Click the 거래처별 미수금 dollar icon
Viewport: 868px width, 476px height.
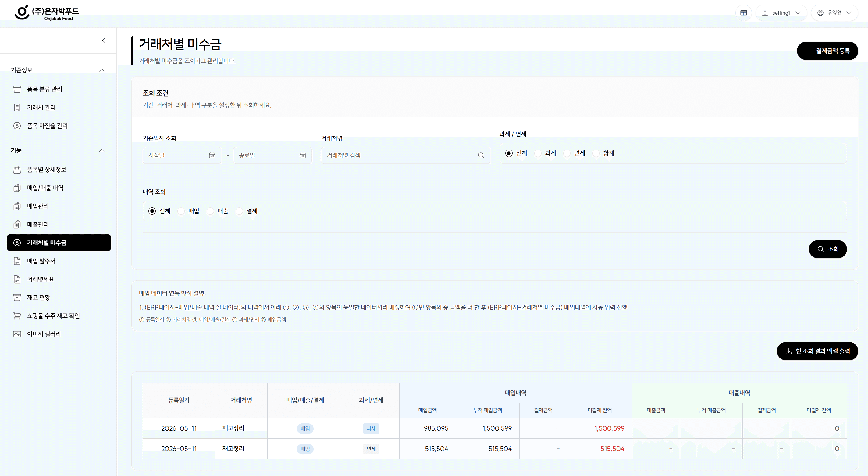(17, 243)
